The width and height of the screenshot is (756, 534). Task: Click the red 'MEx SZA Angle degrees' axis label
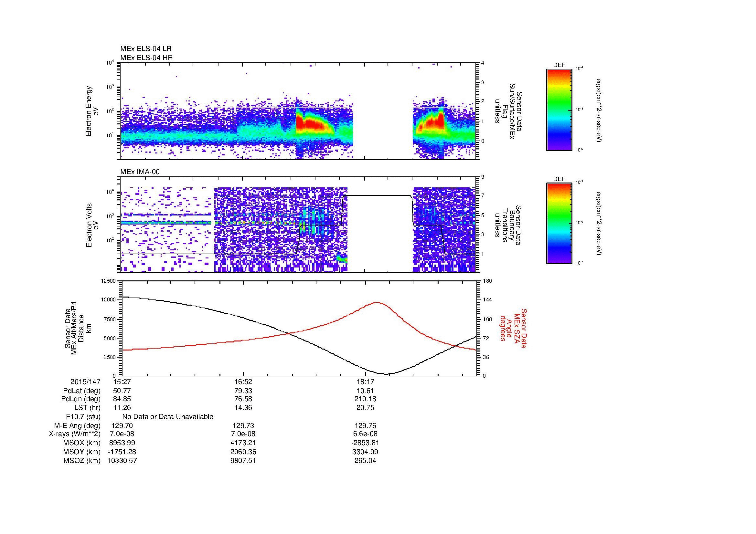point(513,328)
